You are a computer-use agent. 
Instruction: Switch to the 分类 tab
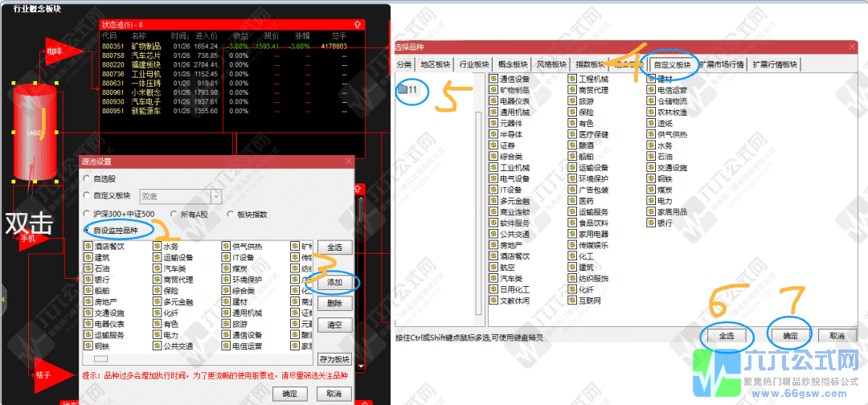404,65
